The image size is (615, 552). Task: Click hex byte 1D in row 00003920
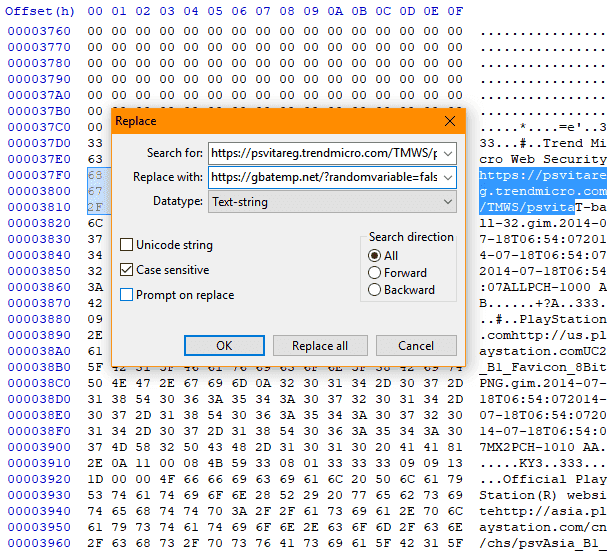[95, 479]
